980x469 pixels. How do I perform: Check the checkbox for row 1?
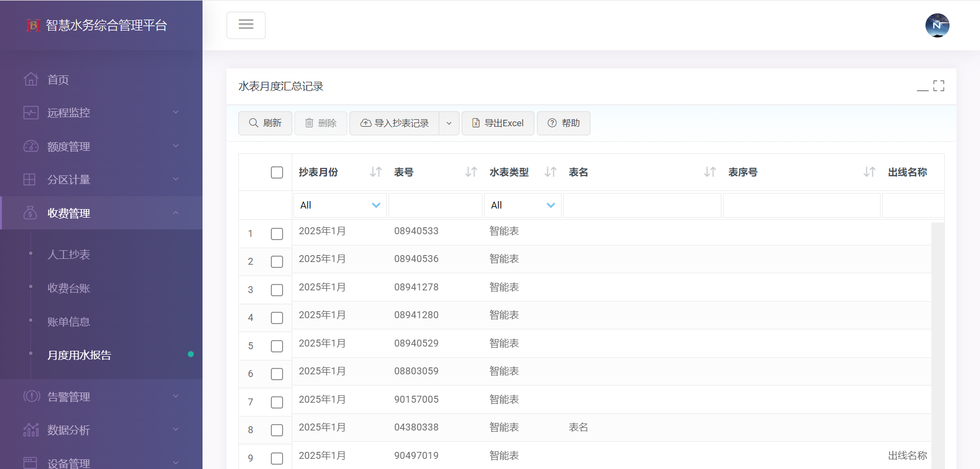(277, 234)
